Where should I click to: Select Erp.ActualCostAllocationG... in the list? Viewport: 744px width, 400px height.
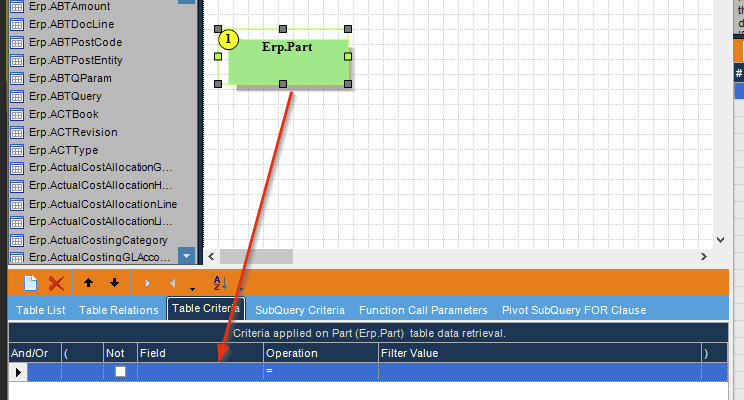click(x=101, y=167)
